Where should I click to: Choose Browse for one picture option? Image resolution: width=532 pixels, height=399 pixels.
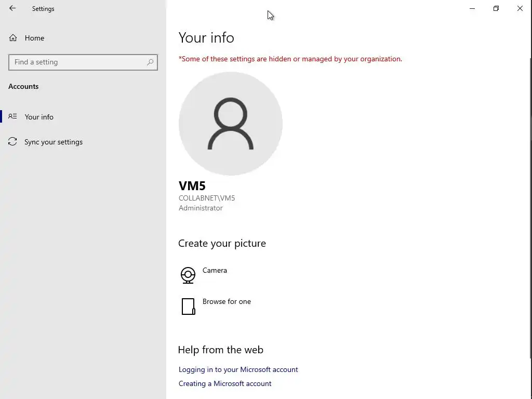pos(227,302)
